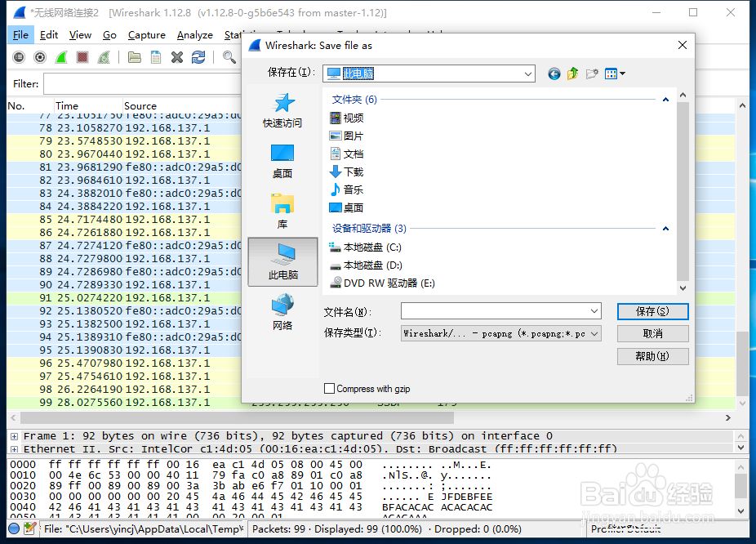Screen dimensions: 756x544
Task: Expand the Frame 1 details tree
Action: [x=15, y=436]
